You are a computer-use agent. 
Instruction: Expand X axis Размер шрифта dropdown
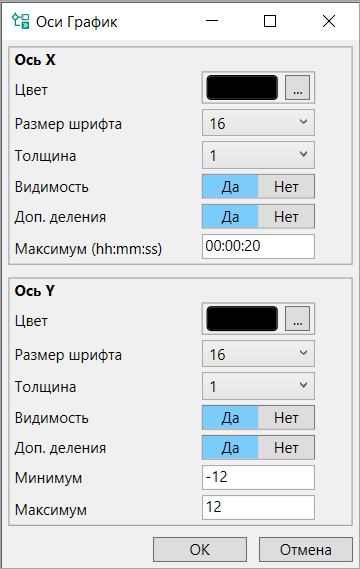coord(258,123)
